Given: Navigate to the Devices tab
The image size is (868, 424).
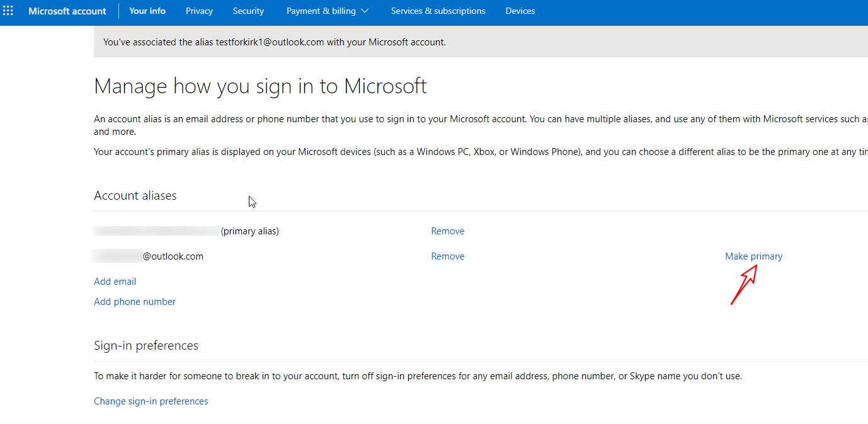Looking at the screenshot, I should [520, 11].
